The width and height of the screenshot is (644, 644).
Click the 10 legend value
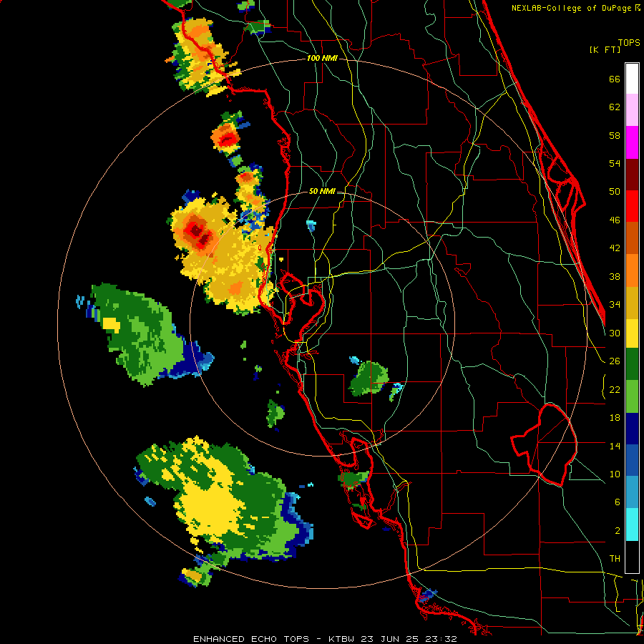click(x=615, y=474)
